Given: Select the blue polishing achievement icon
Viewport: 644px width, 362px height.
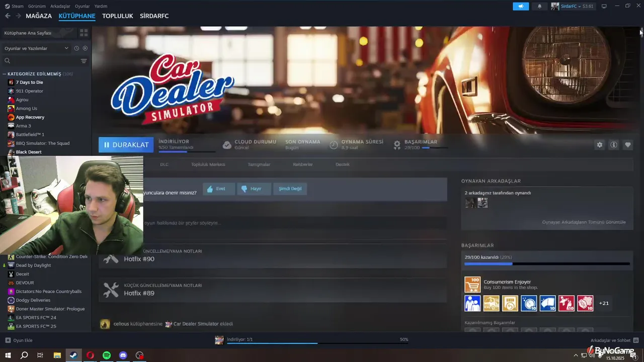Looking at the screenshot, I should pyautogui.click(x=529, y=303).
